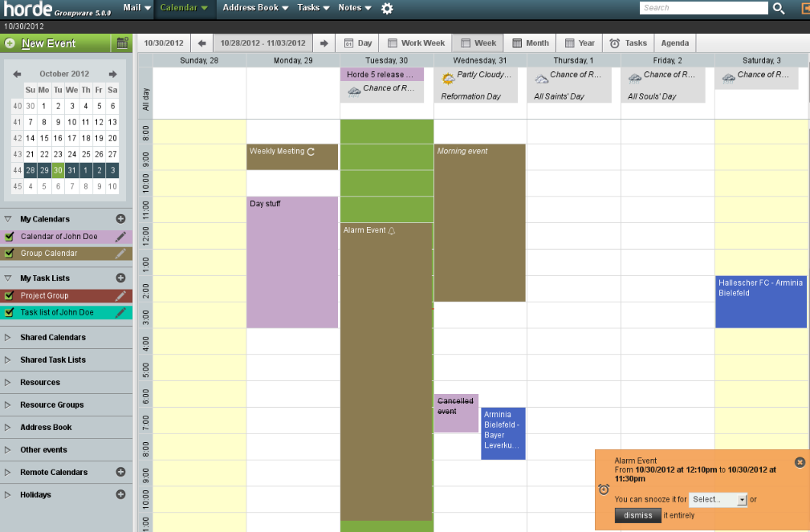Add a holidays calendar plus icon
The image size is (810, 532).
point(120,495)
